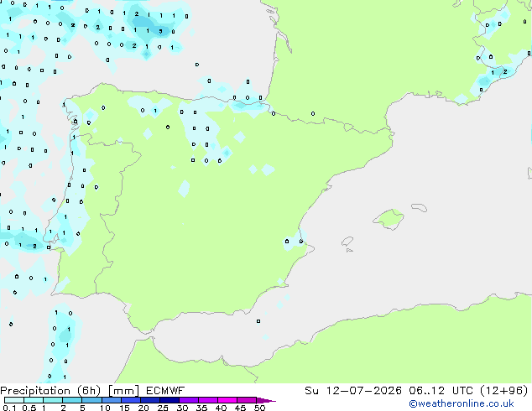This screenshot has width=532, height=411.
Task: Click the legend value "20"
Action: click(143, 408)
